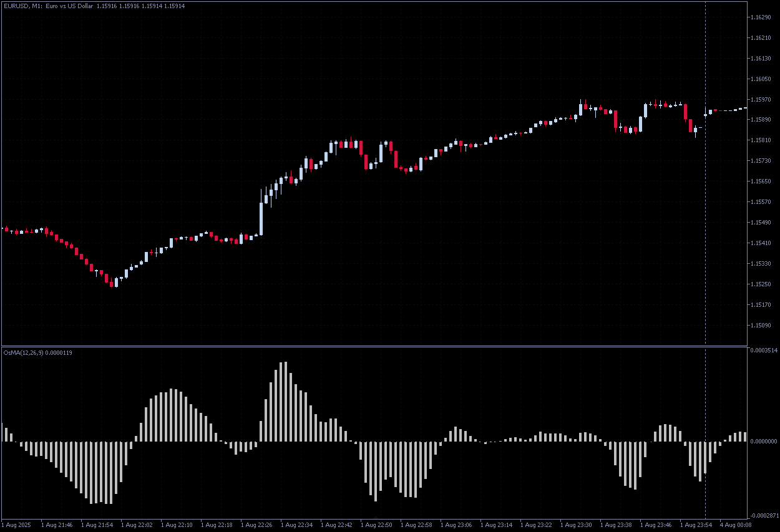Click the large bullish candle near 22:26
780x532 pixels.
point(261,211)
